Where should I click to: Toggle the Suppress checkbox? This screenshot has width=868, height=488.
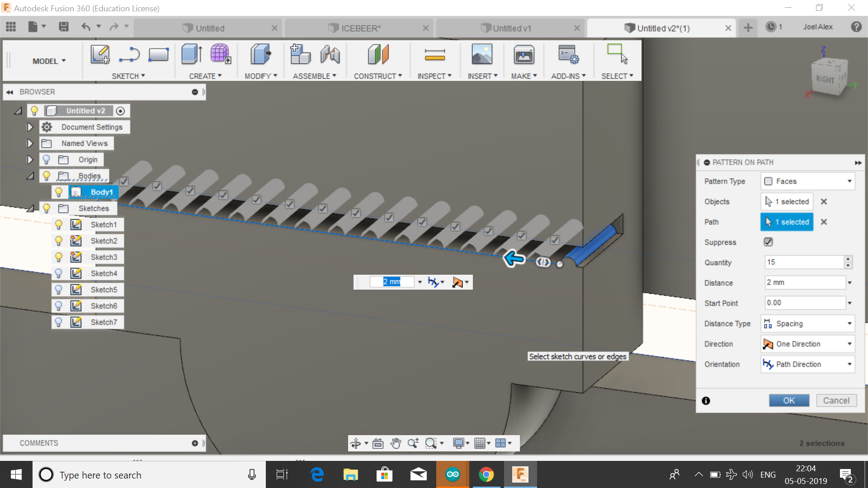point(768,242)
